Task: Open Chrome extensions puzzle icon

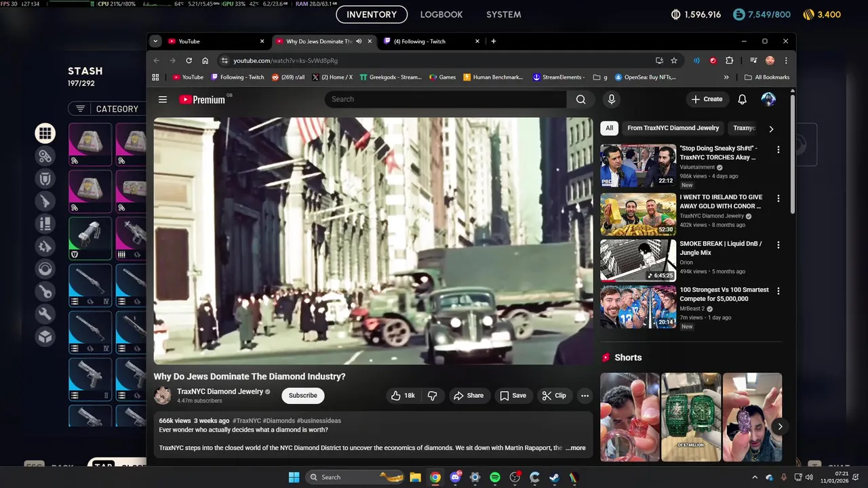Action: pos(729,60)
